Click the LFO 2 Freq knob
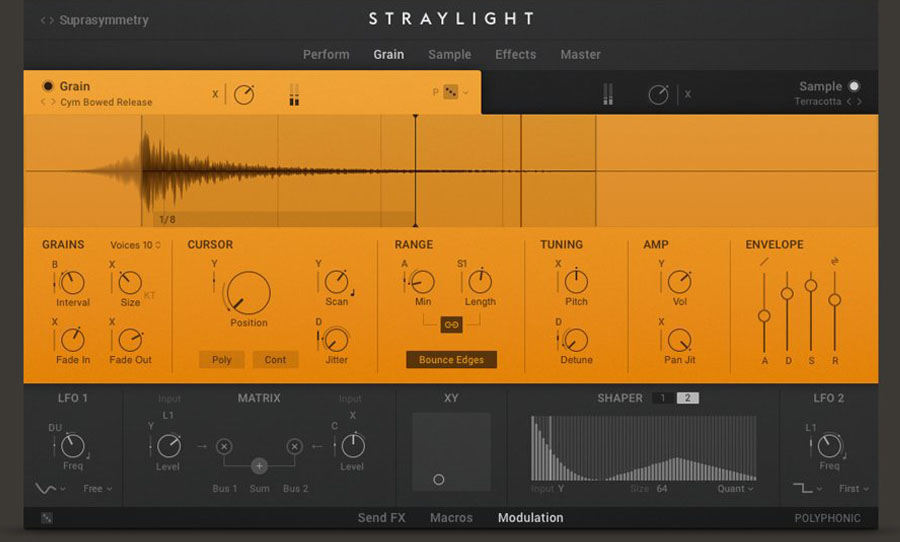 click(x=829, y=446)
